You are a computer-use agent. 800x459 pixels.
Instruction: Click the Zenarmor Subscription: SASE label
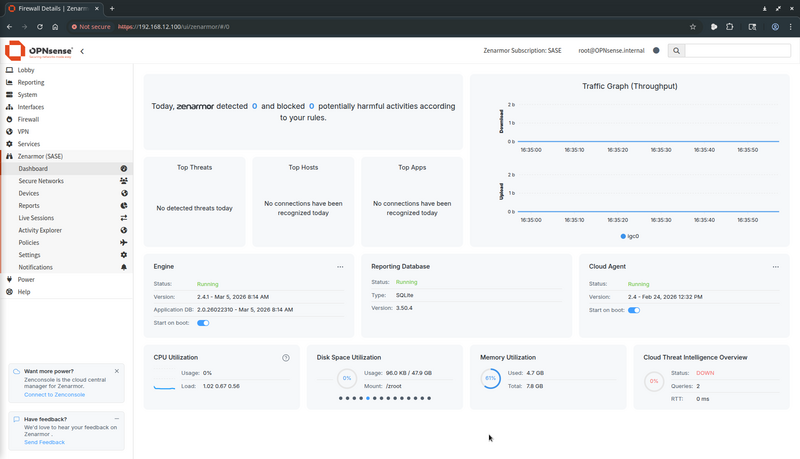(x=522, y=50)
